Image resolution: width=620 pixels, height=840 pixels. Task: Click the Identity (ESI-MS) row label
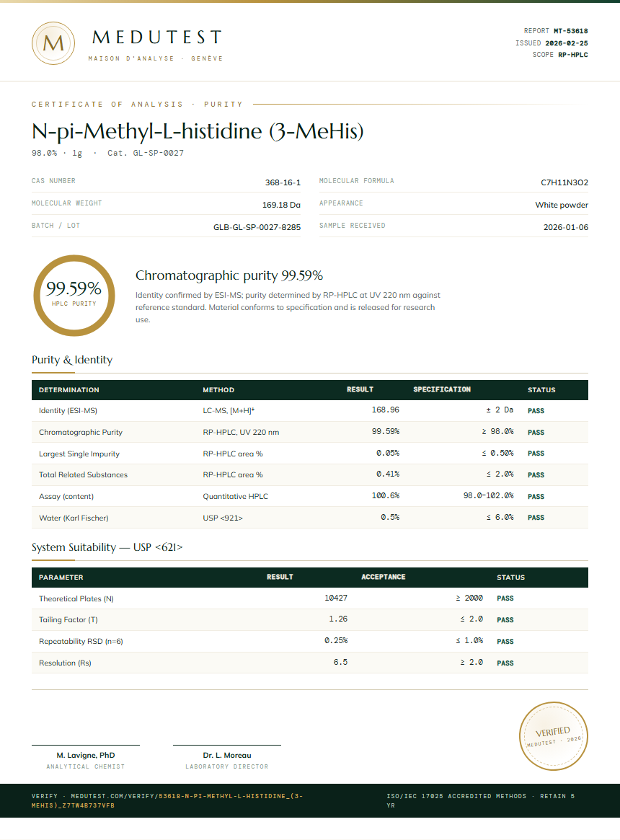click(x=68, y=411)
